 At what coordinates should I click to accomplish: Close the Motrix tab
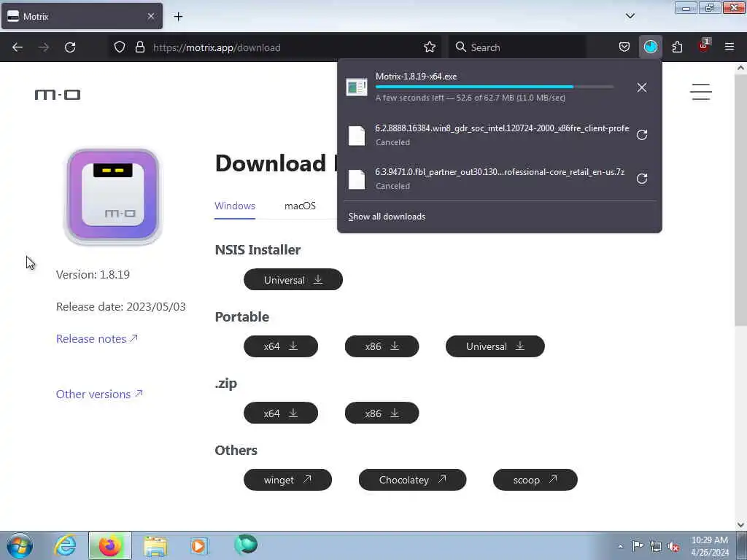(151, 16)
